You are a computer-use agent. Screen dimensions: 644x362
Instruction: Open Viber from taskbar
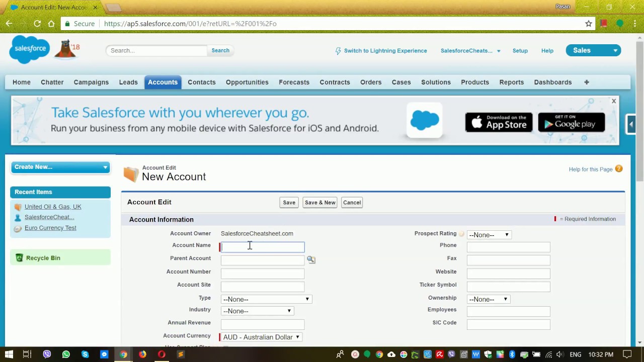(x=47, y=354)
